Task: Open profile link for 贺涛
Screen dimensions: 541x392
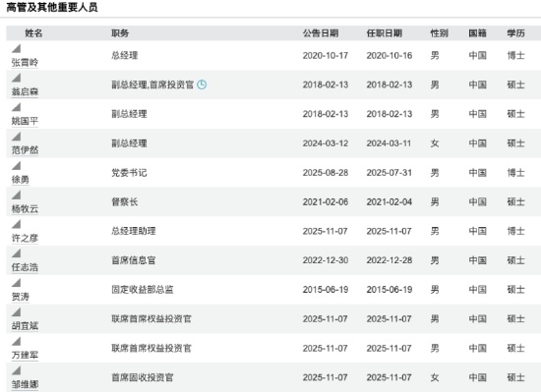Action: (x=21, y=297)
